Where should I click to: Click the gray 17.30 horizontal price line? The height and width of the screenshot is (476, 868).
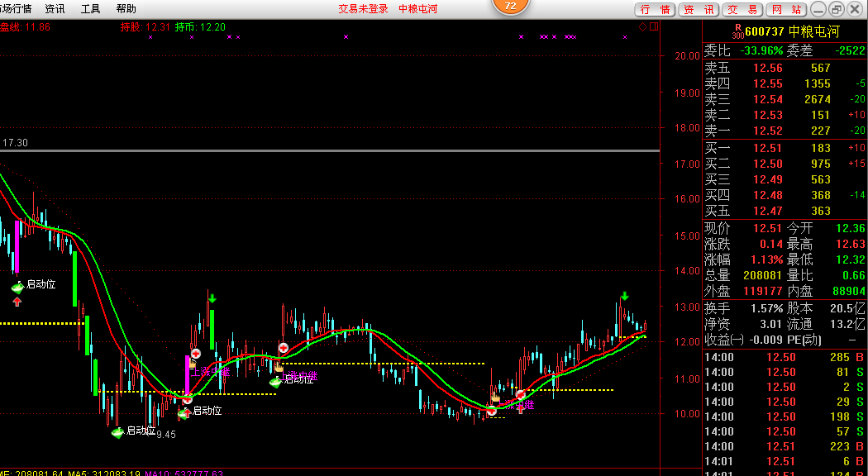pyautogui.click(x=331, y=150)
